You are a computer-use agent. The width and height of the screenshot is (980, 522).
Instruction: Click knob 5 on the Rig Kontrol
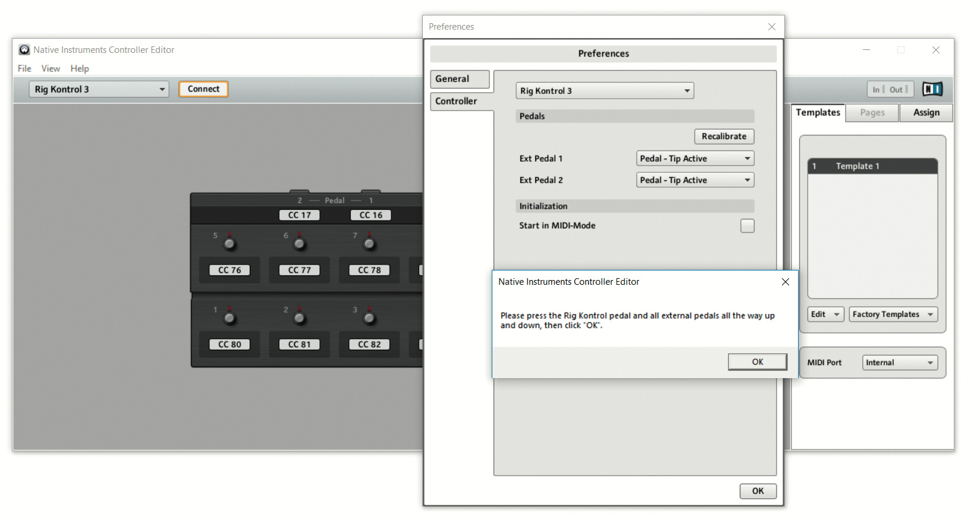tap(230, 244)
